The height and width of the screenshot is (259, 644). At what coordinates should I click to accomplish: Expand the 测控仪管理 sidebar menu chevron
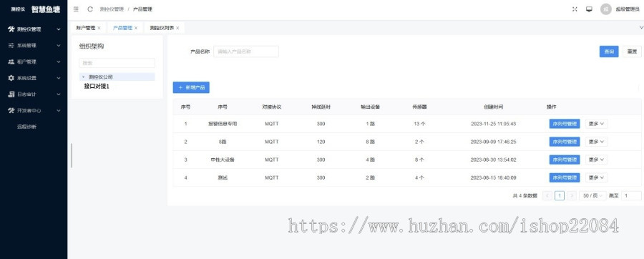[59, 29]
